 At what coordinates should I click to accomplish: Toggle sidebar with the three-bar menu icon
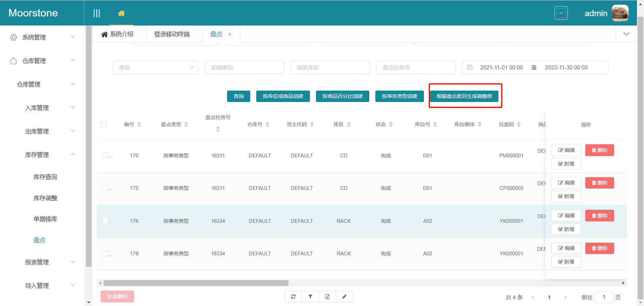tap(97, 13)
